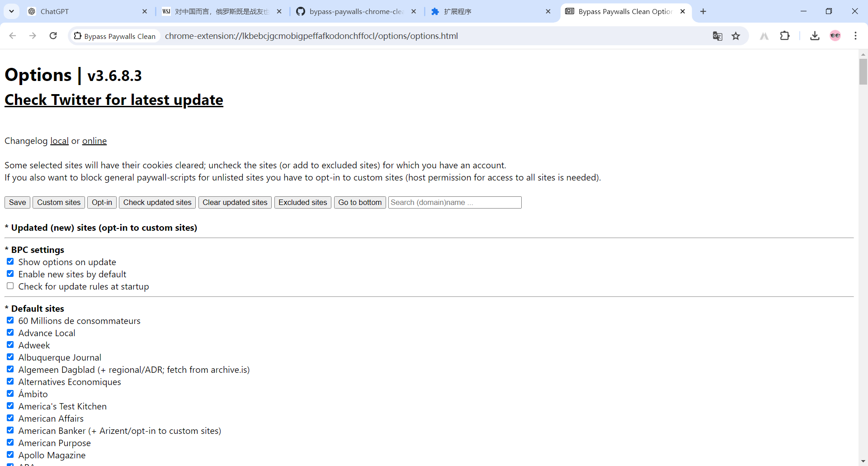Open the Google Translate page icon
This screenshot has height=466, width=868.
click(717, 36)
